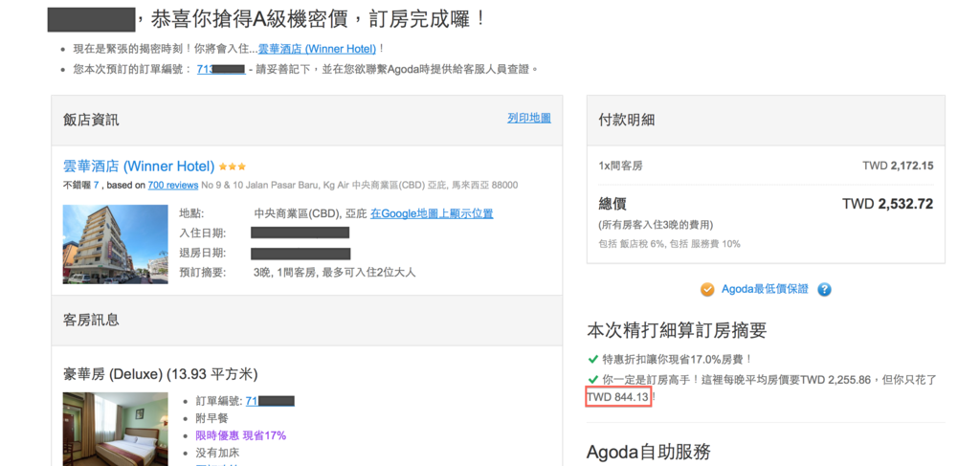
Task: Click the 總價 TWD 2,532.72 total amount
Action: coord(887,204)
